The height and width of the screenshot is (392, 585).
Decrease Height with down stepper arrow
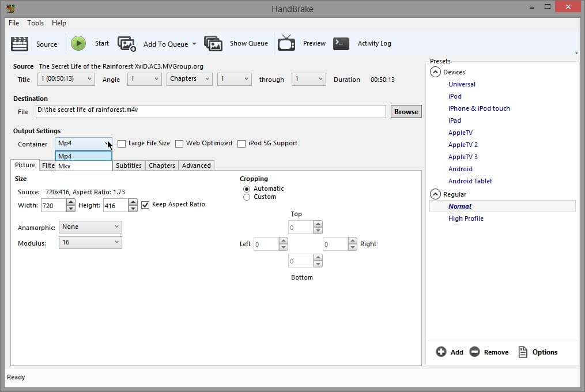pos(133,209)
